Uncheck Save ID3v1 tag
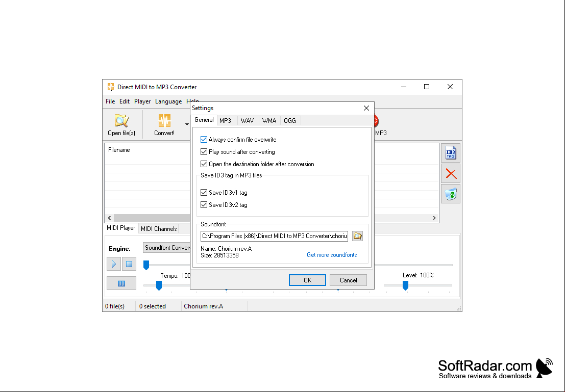This screenshot has height=392, width=565. pyautogui.click(x=204, y=193)
